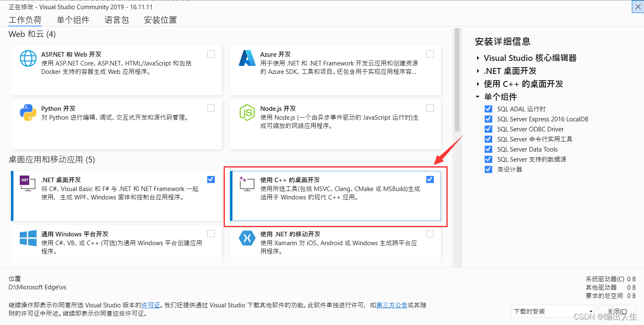Click the Universal Windows Platform logo icon
Image resolution: width=644 pixels, height=325 pixels.
[28, 238]
